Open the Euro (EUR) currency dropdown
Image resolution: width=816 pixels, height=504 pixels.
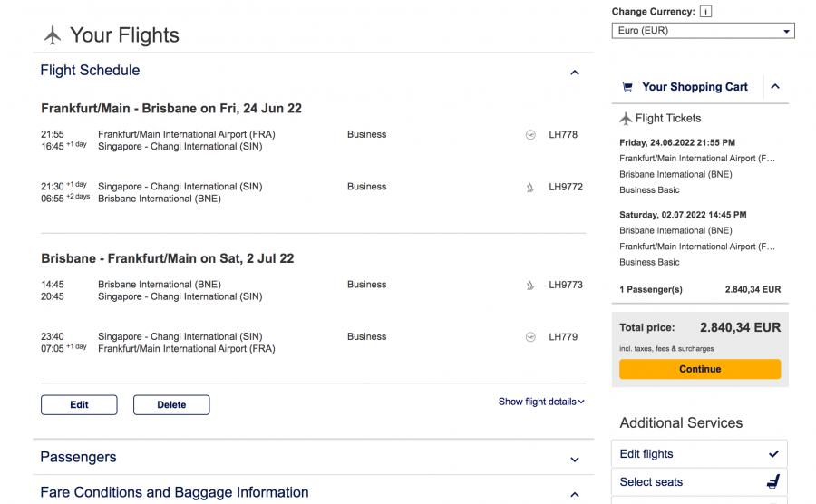[x=703, y=31]
